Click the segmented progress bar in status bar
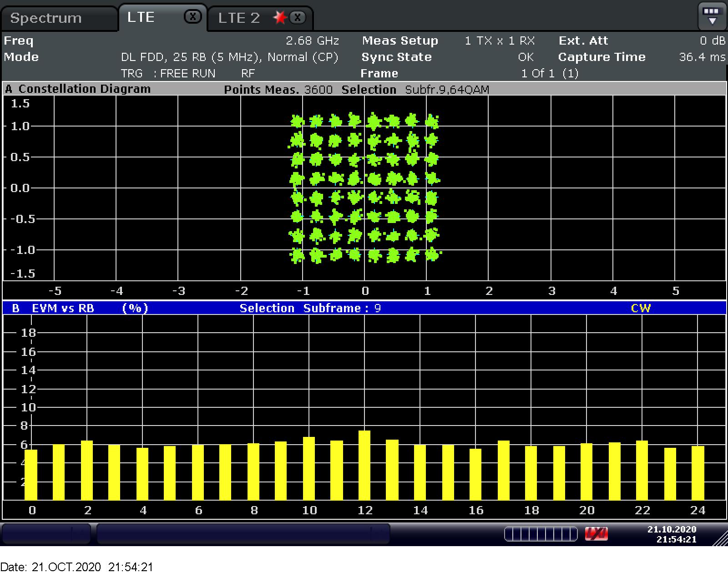The height and width of the screenshot is (588, 728). point(541,533)
